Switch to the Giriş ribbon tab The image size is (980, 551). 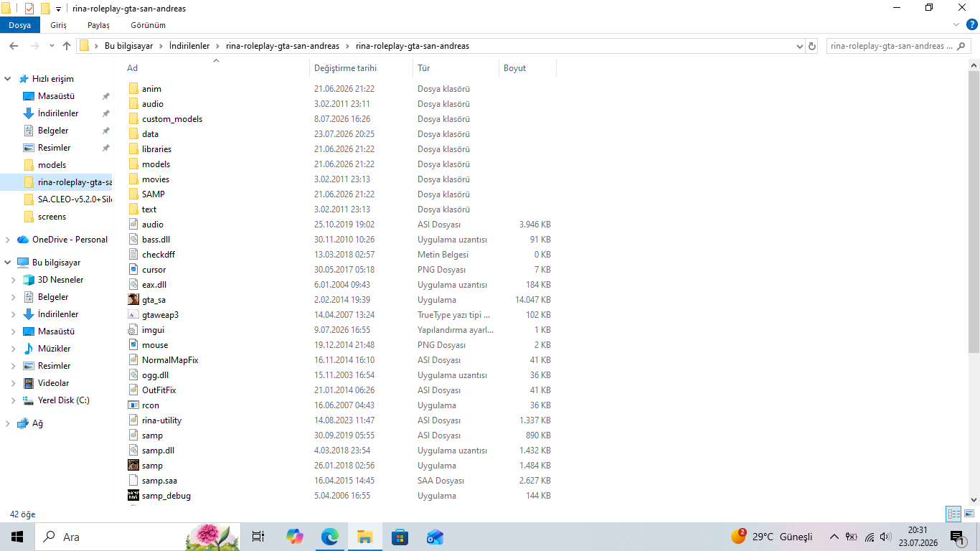pos(58,25)
